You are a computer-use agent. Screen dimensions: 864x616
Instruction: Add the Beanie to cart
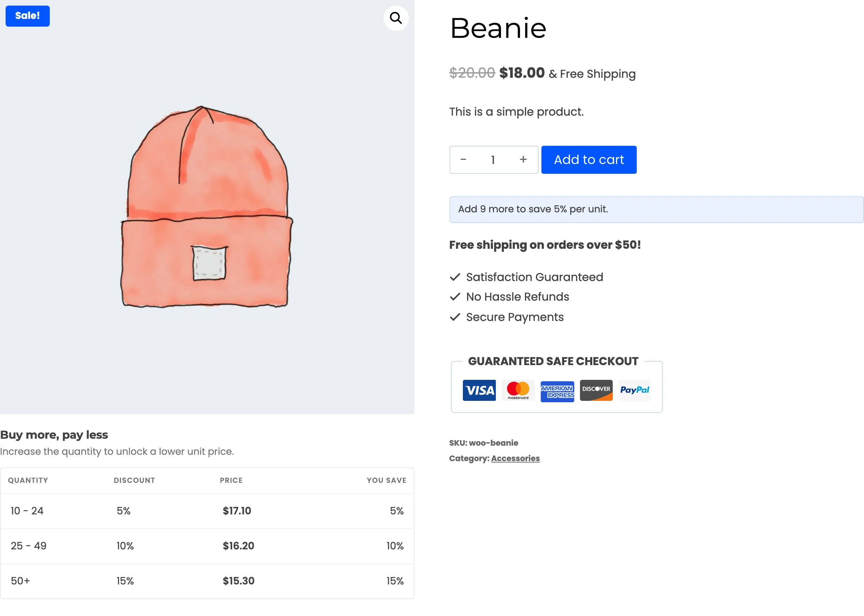point(588,160)
